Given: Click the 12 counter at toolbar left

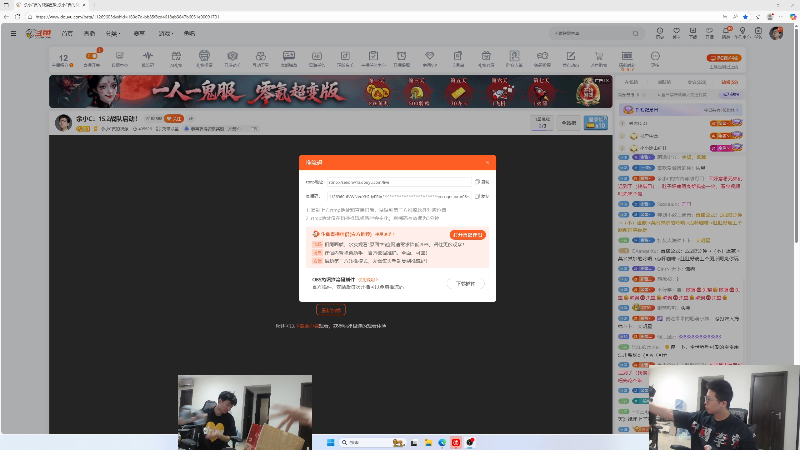Looking at the screenshot, I should coord(63,60).
